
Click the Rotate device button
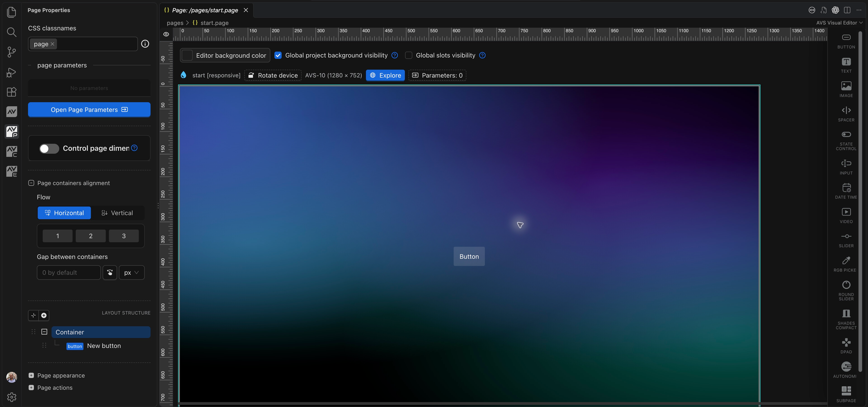273,75
